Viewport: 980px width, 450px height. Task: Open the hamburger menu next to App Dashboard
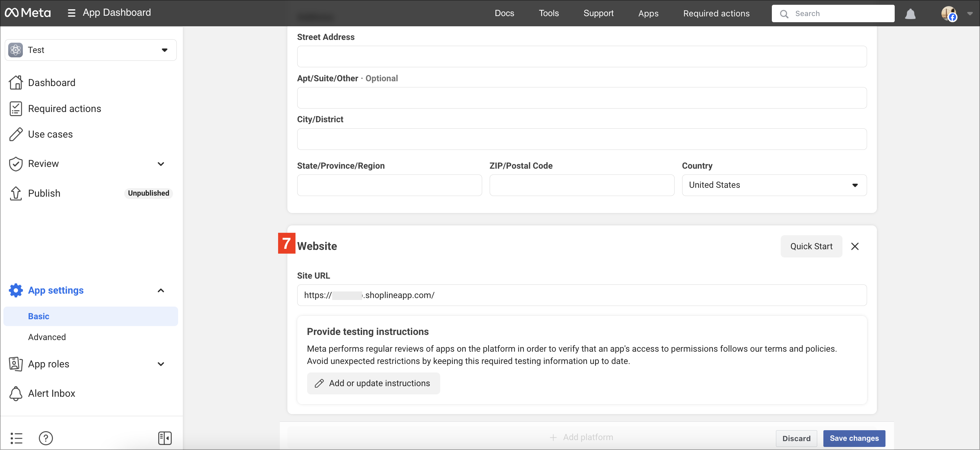coord(71,13)
